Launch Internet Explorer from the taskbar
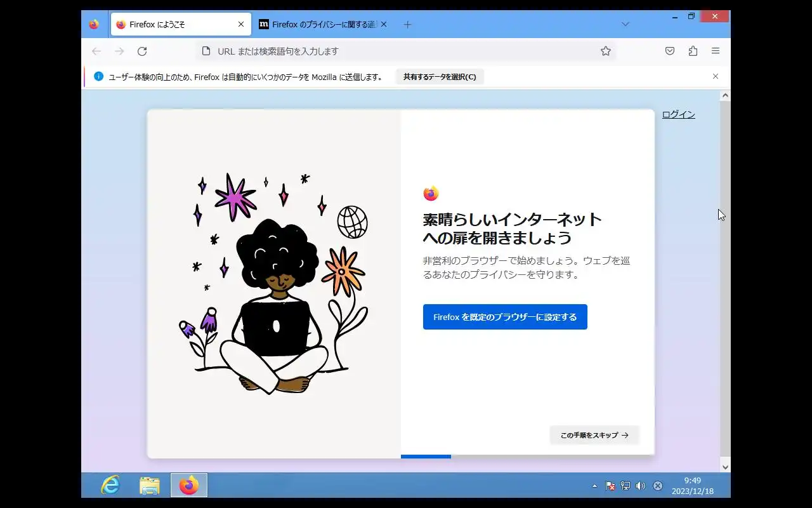 [x=110, y=486]
